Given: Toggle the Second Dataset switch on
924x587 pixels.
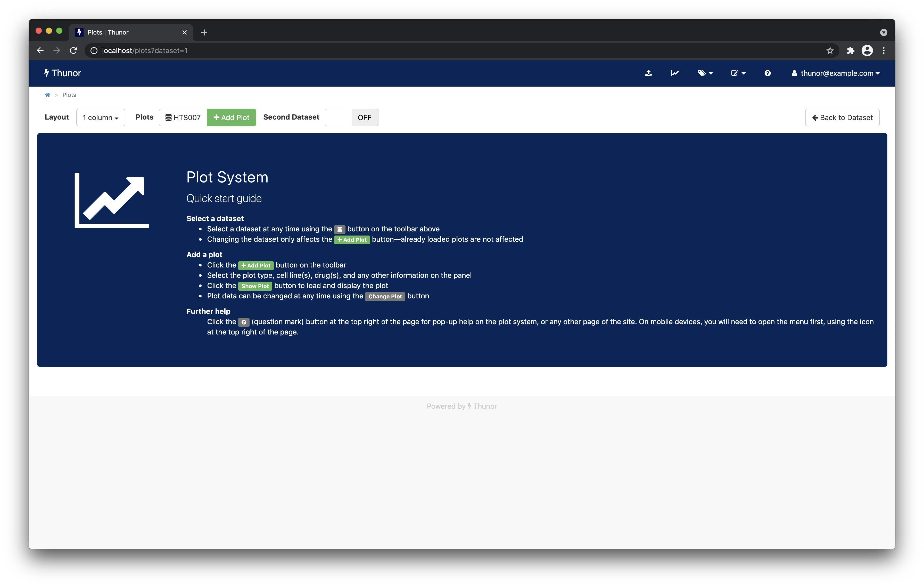Looking at the screenshot, I should click(338, 117).
